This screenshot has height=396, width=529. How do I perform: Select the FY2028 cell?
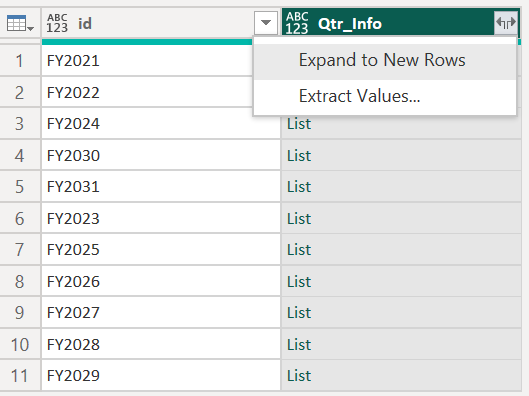[161, 344]
